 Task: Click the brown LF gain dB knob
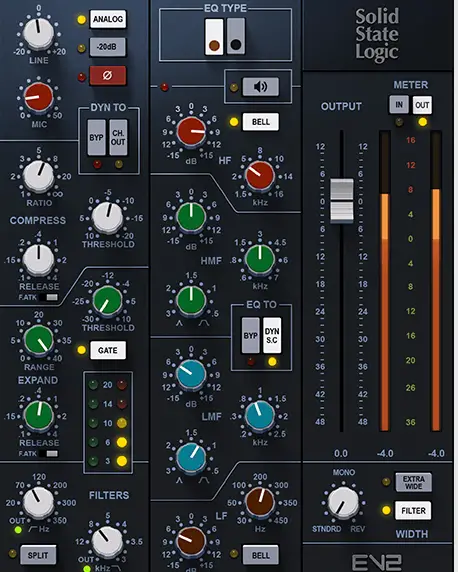point(191,541)
